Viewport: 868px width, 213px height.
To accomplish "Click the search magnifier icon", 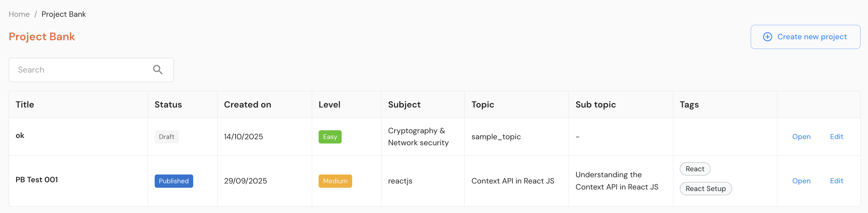I will pyautogui.click(x=158, y=70).
